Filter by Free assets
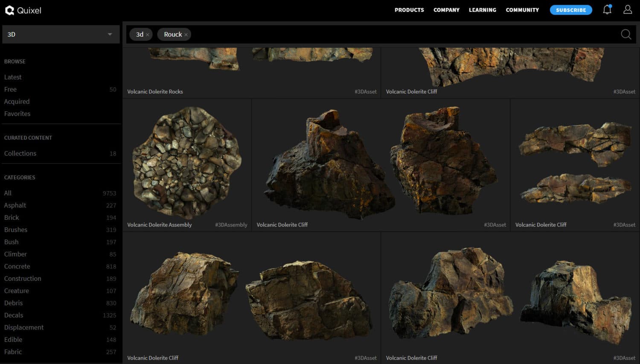This screenshot has width=640, height=364. point(10,89)
